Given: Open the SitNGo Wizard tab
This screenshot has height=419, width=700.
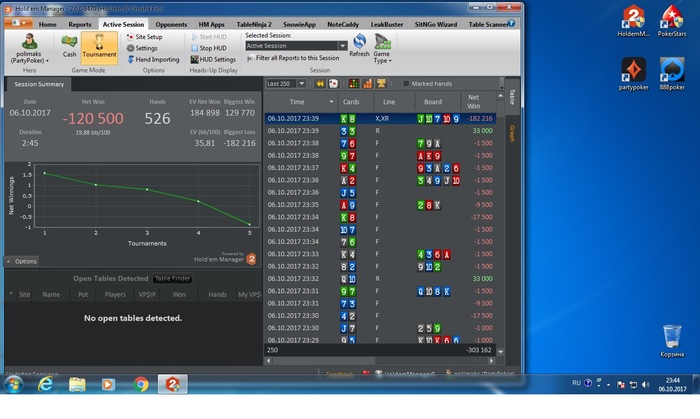Looking at the screenshot, I should pyautogui.click(x=436, y=25).
